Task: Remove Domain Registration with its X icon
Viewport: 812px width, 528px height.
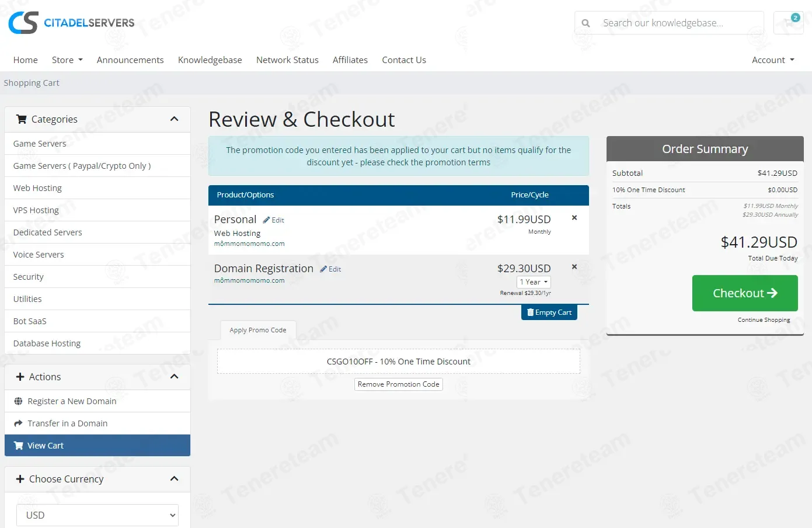Action: (574, 267)
